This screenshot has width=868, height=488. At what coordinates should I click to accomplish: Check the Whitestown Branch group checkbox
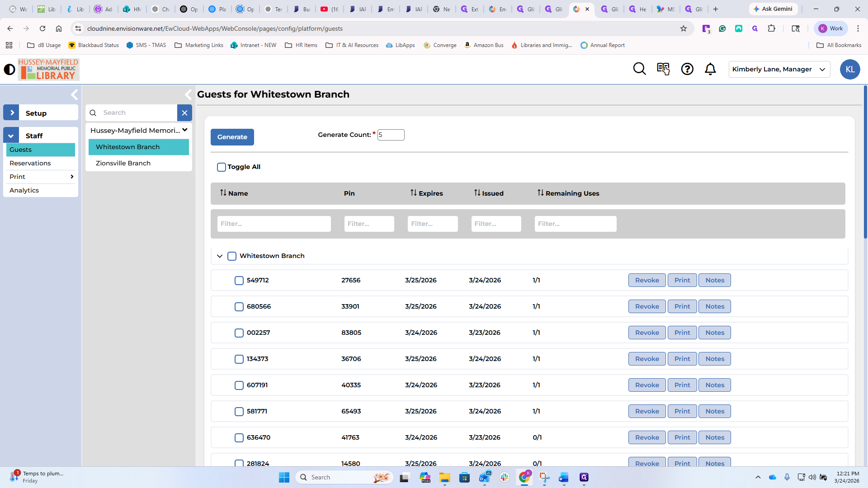tap(232, 256)
